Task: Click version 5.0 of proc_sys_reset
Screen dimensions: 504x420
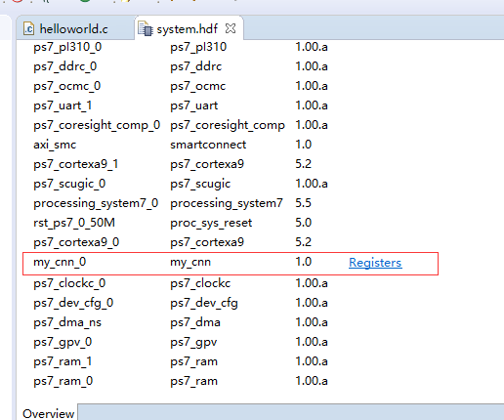Action: pos(304,223)
